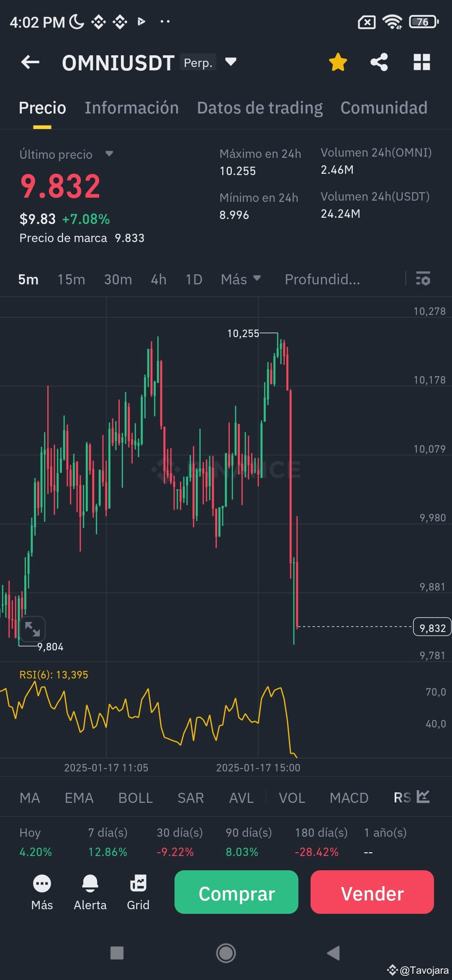Toggle the VOL sub-indicator

coord(292,798)
